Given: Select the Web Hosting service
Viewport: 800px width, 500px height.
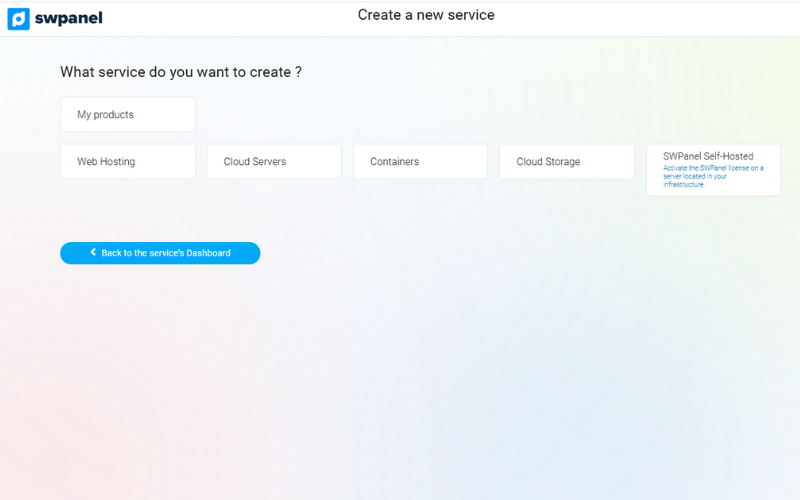Looking at the screenshot, I should (x=128, y=161).
